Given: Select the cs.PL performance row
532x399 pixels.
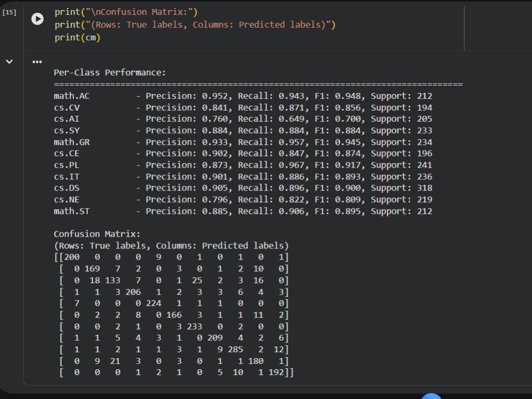Looking at the screenshot, I should coord(243,165).
